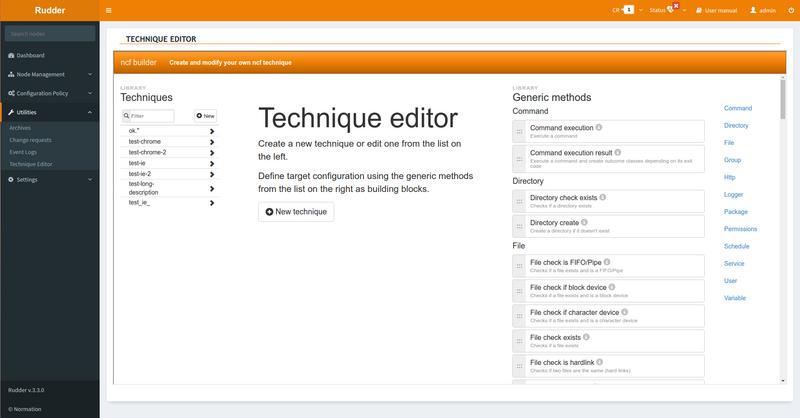This screenshot has width=800, height=418.
Task: Click info icon next to Directory create
Action: 584,223
